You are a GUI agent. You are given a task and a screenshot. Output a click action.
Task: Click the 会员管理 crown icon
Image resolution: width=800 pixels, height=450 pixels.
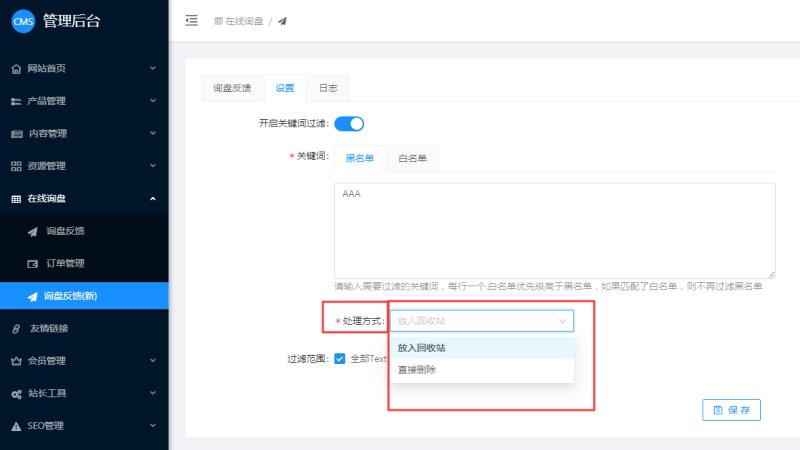[16, 361]
